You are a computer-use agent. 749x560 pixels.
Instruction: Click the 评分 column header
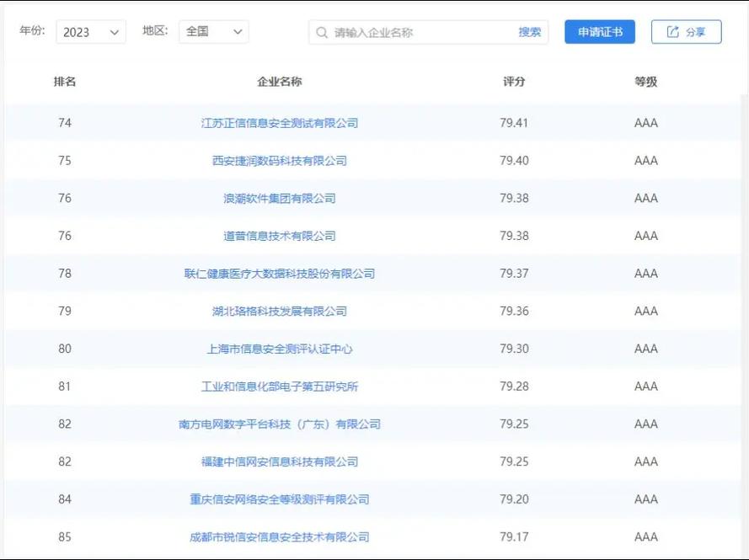tap(514, 82)
